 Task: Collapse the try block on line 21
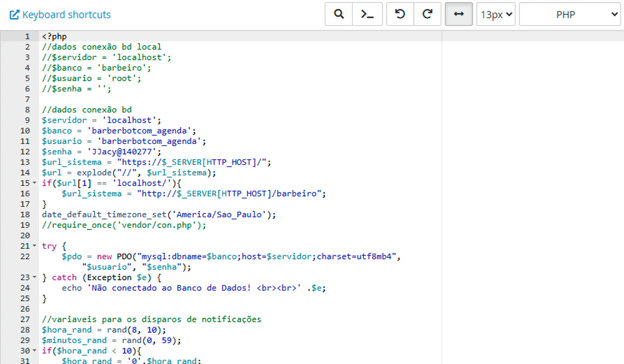(34, 246)
